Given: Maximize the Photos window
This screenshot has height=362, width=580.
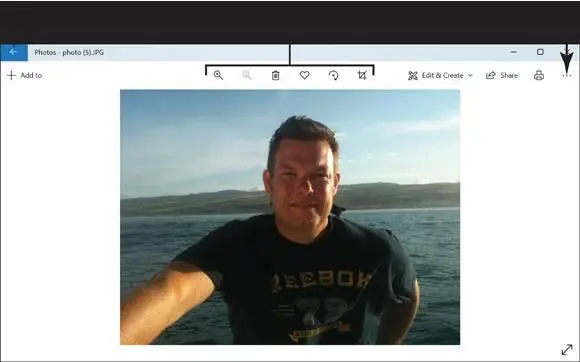Looking at the screenshot, I should [x=540, y=52].
